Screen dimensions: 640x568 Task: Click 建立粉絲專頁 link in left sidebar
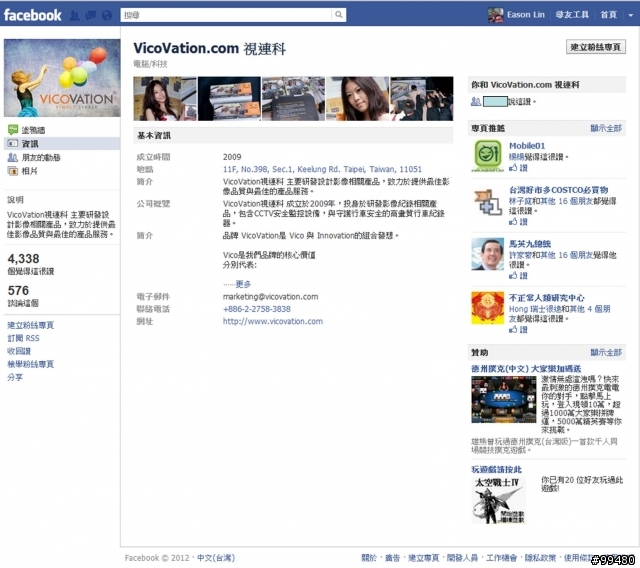click(x=31, y=325)
